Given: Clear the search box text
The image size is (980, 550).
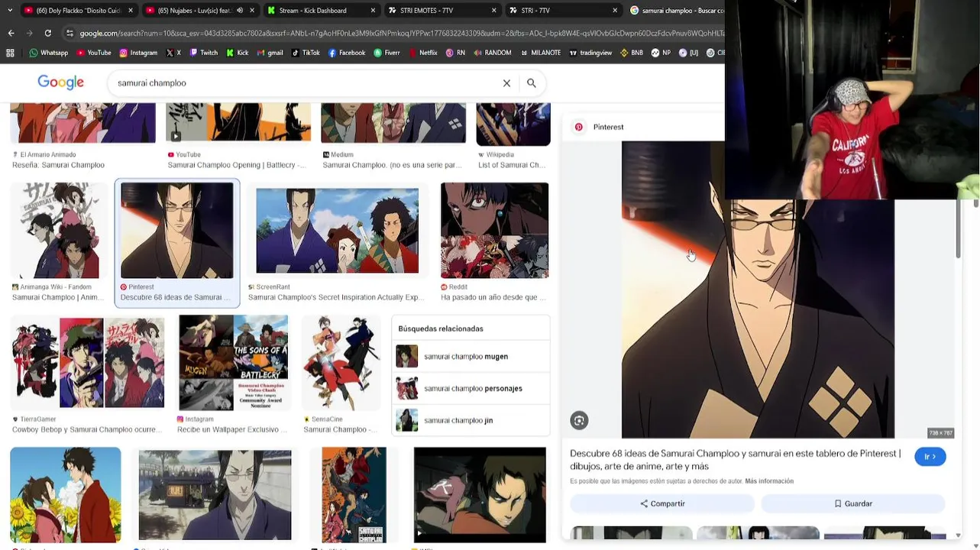Looking at the screenshot, I should tap(506, 83).
